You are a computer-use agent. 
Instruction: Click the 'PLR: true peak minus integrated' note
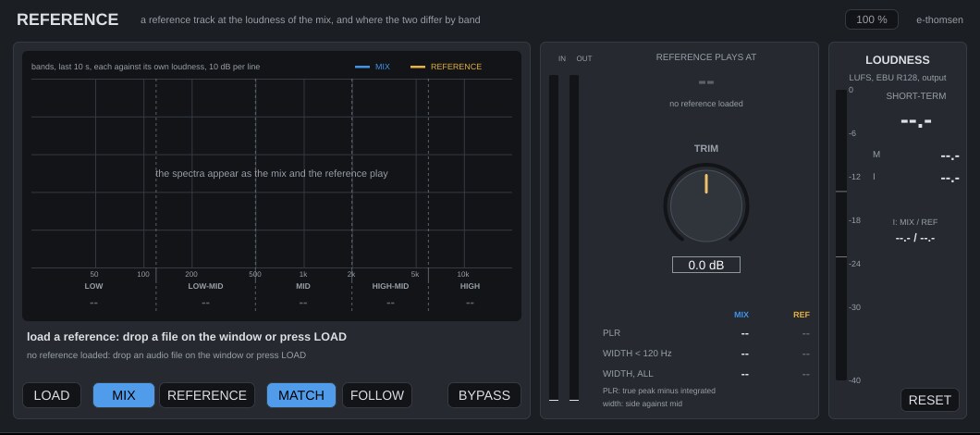click(659, 391)
